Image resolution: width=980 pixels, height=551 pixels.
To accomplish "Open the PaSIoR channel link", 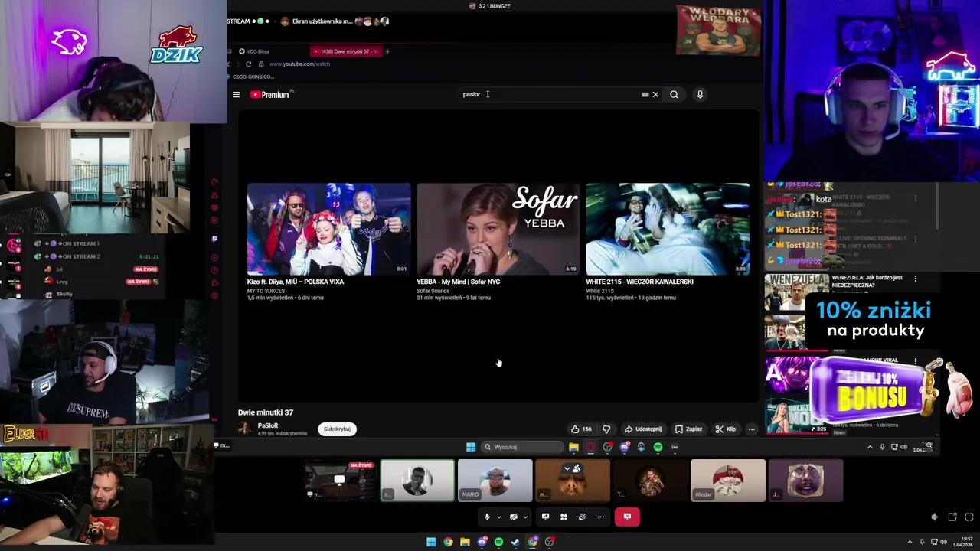I will click(268, 425).
